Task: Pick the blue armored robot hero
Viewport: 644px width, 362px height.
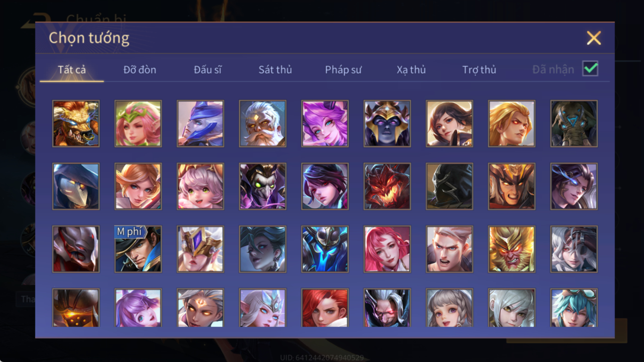Action: (325, 249)
